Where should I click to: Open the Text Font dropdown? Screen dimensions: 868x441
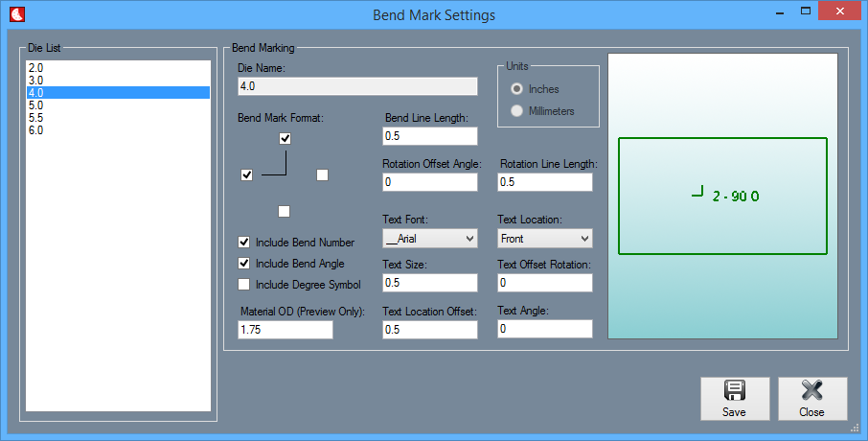(429, 238)
